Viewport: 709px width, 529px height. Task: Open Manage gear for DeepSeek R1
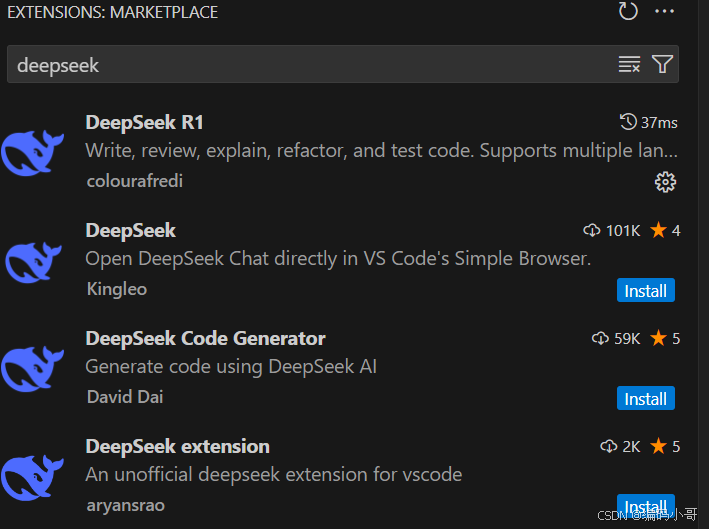pyautogui.click(x=665, y=182)
